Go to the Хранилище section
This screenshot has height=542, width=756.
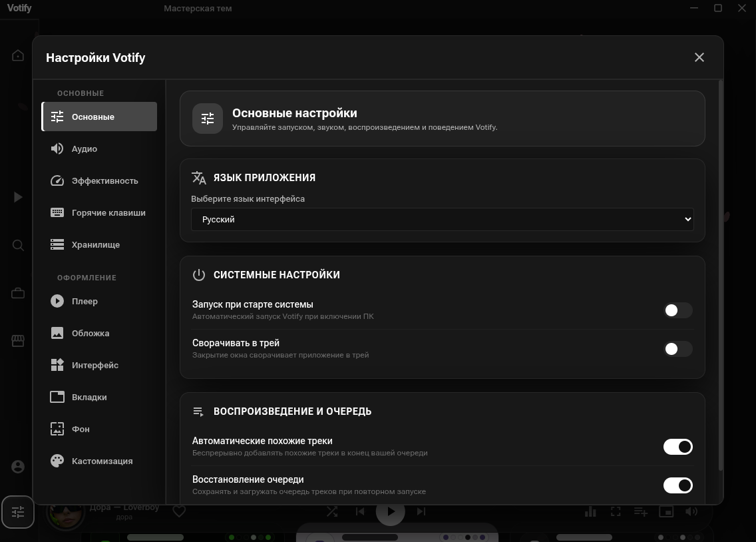(99, 244)
